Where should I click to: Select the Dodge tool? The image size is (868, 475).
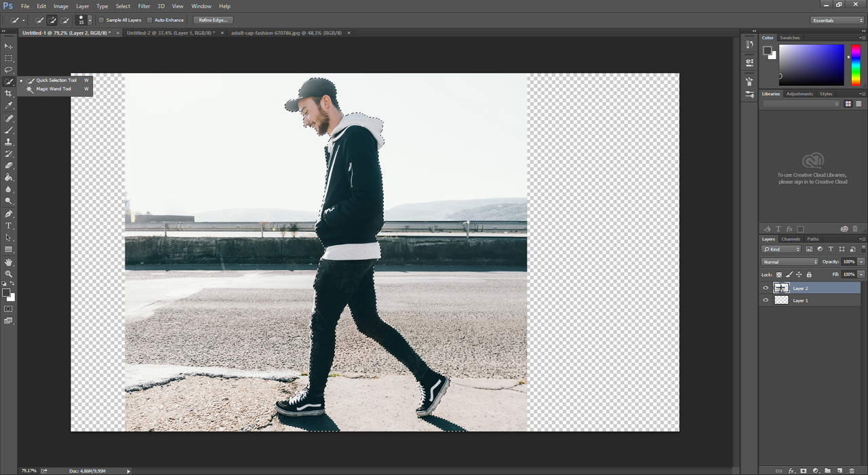[x=9, y=201]
